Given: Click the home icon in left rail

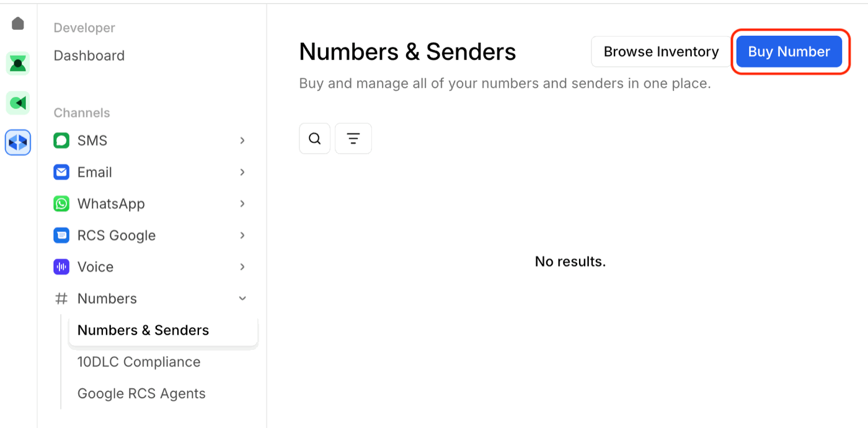Looking at the screenshot, I should pyautogui.click(x=18, y=24).
